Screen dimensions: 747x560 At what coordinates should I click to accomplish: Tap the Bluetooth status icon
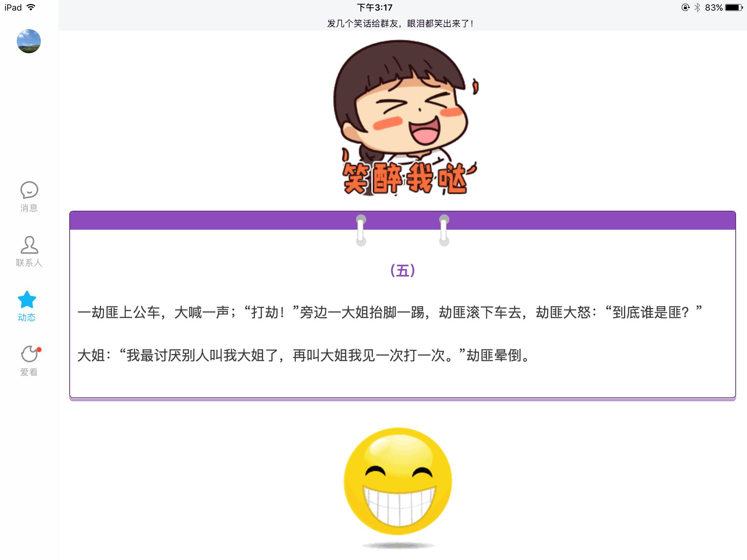coord(697,7)
